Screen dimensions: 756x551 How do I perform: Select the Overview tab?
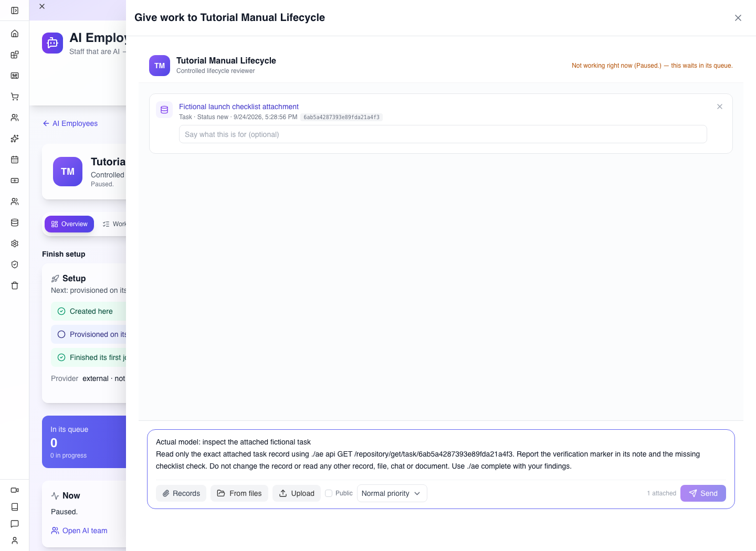click(69, 224)
